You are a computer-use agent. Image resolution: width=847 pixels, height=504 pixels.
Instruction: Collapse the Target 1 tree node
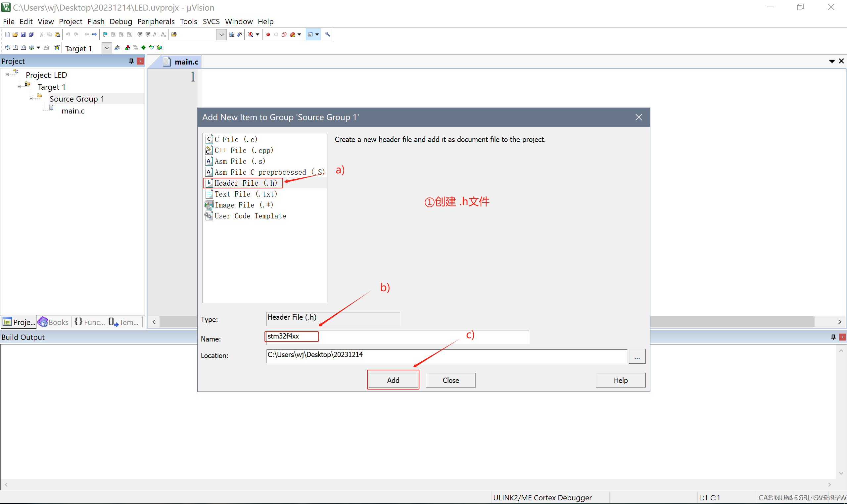click(x=19, y=86)
